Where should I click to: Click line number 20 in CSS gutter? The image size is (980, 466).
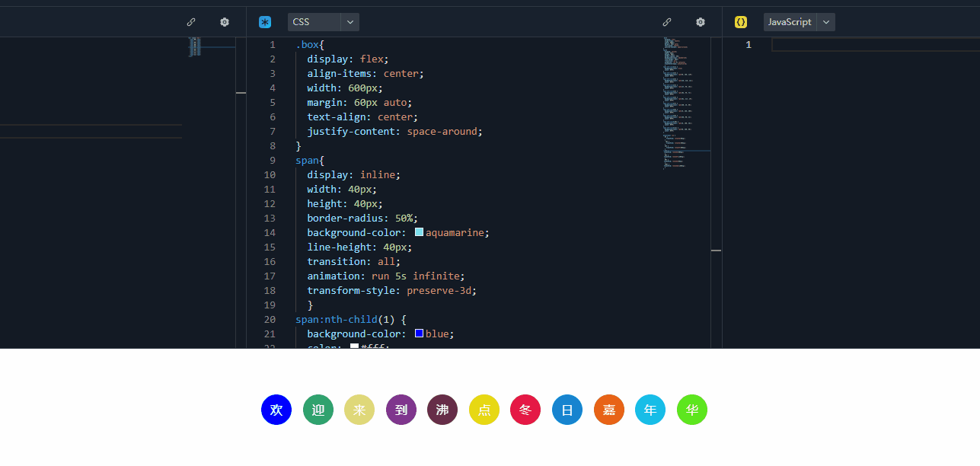(270, 319)
